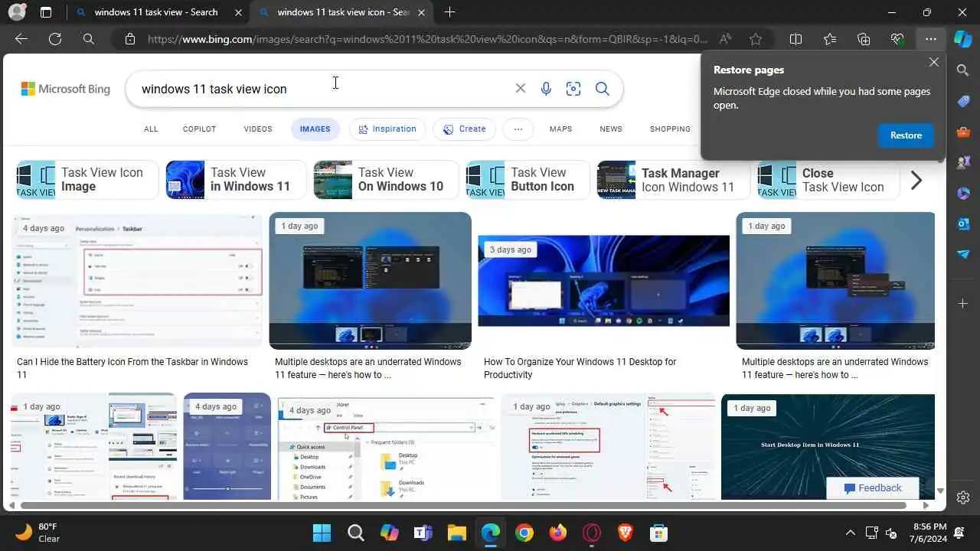
Task: Open Copilot icon in Edge toolbar
Action: click(x=962, y=39)
